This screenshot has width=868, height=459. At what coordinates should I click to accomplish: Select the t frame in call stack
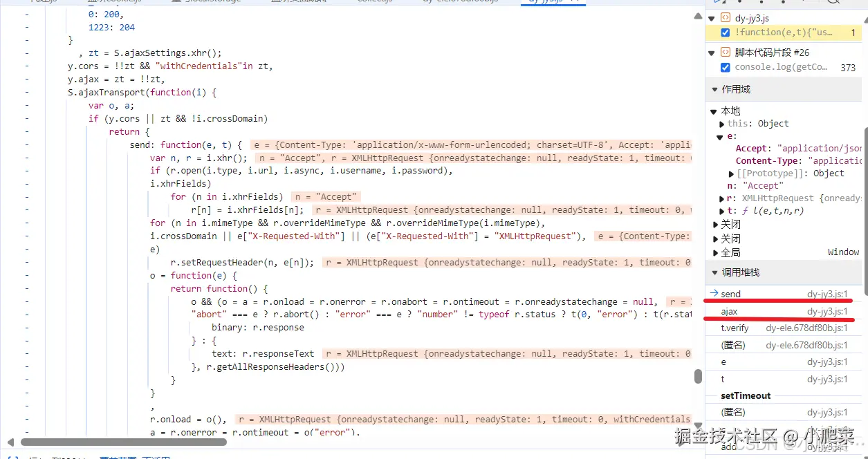tap(784, 379)
